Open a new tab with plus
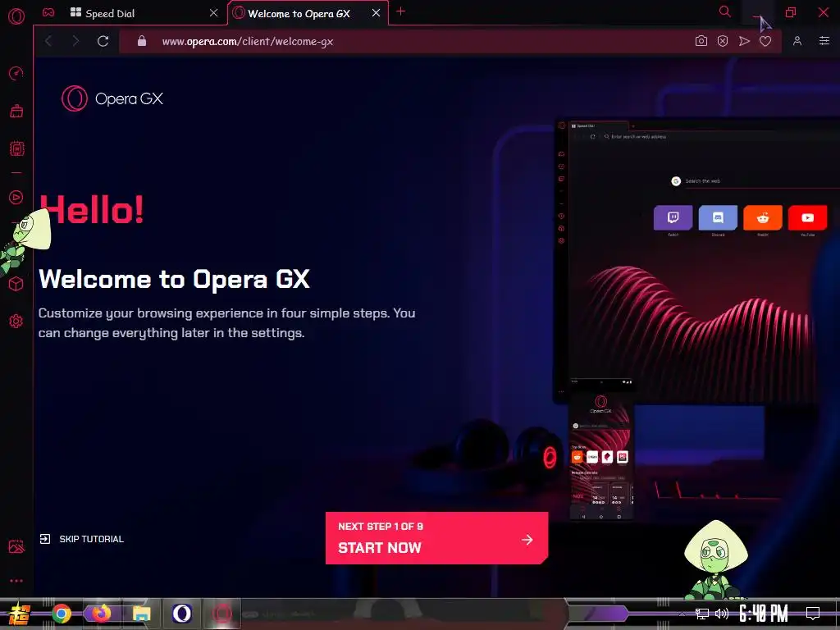 (400, 11)
